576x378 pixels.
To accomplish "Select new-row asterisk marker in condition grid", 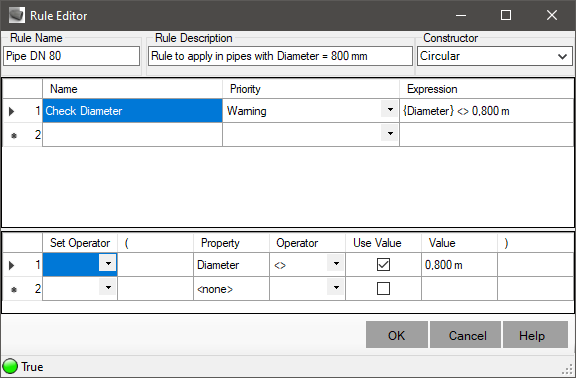I will [x=14, y=289].
